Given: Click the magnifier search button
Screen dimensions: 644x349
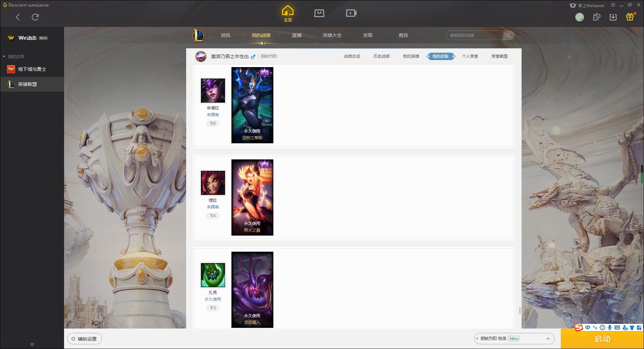Looking at the screenshot, I should [508, 35].
